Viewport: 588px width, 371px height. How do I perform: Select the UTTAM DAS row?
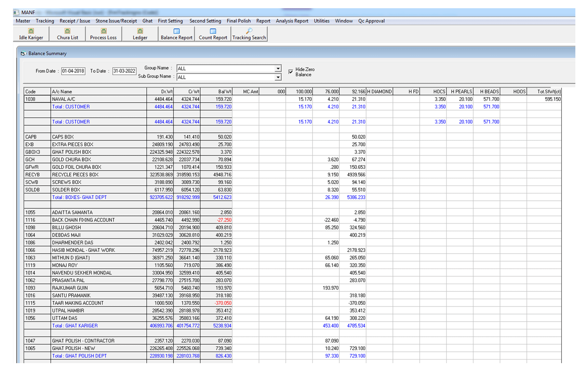293,318
